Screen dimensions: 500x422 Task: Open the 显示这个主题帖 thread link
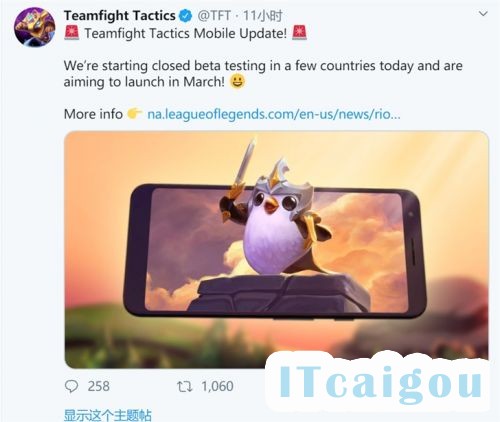click(107, 415)
